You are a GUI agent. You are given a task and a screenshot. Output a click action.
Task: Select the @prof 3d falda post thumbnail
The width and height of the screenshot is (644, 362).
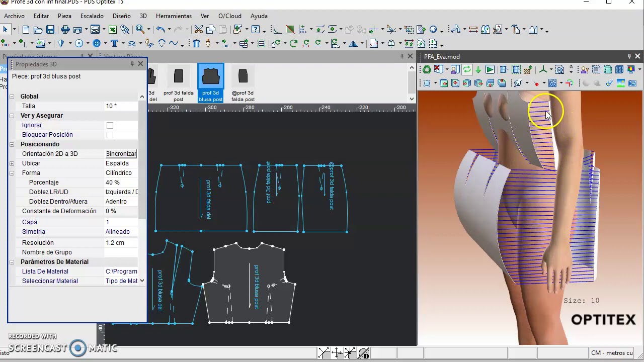pos(243,83)
